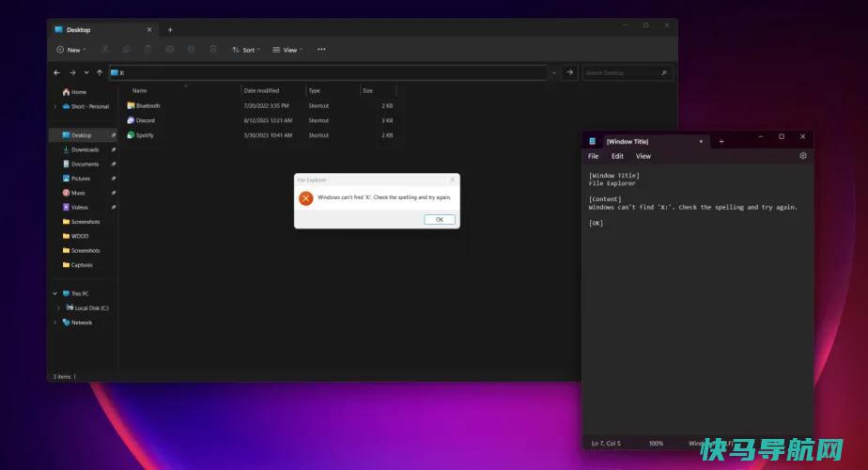Collapse the This PC tree node

point(55,293)
